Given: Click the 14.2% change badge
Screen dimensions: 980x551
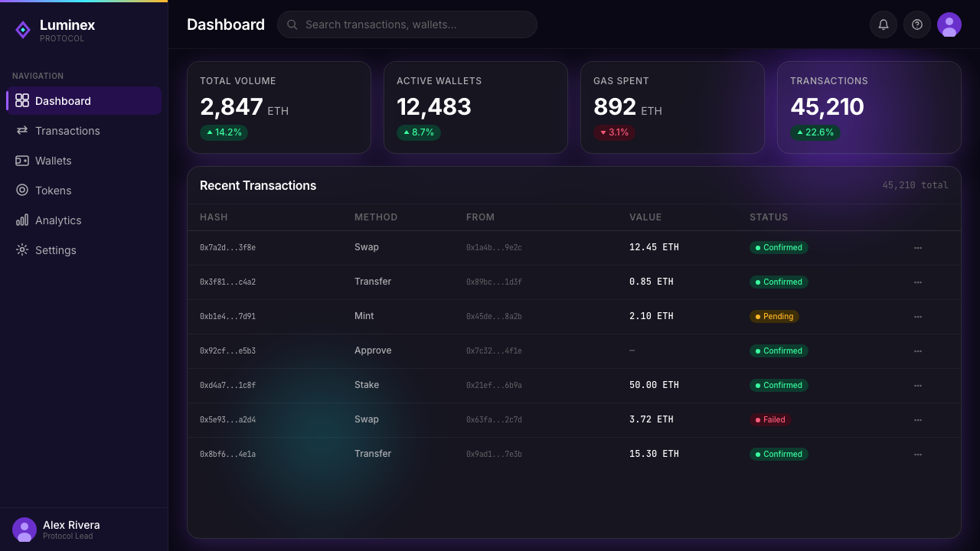Looking at the screenshot, I should click(x=224, y=132).
